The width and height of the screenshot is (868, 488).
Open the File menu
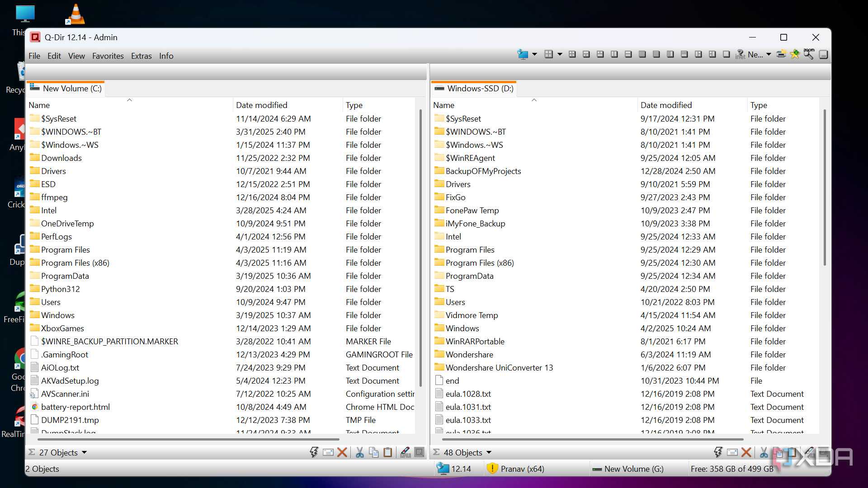click(x=34, y=56)
